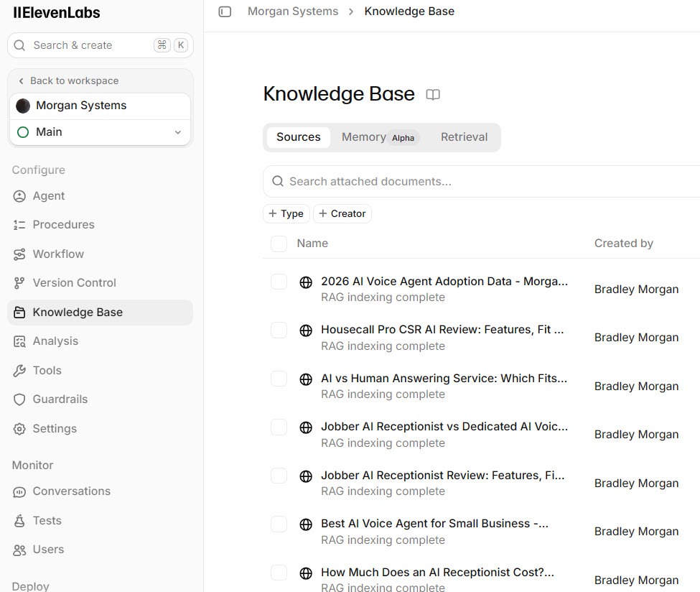Open the Creator filter dropdown
This screenshot has width=700, height=592.
(x=342, y=213)
